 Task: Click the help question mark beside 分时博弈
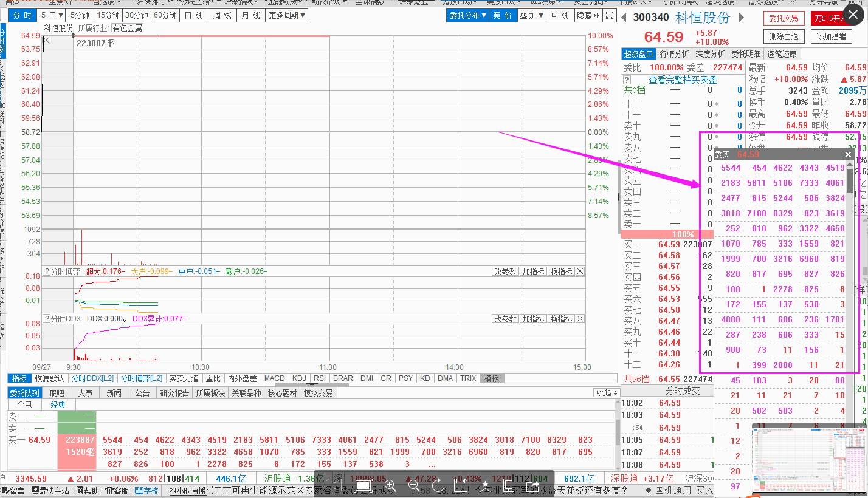tap(46, 271)
